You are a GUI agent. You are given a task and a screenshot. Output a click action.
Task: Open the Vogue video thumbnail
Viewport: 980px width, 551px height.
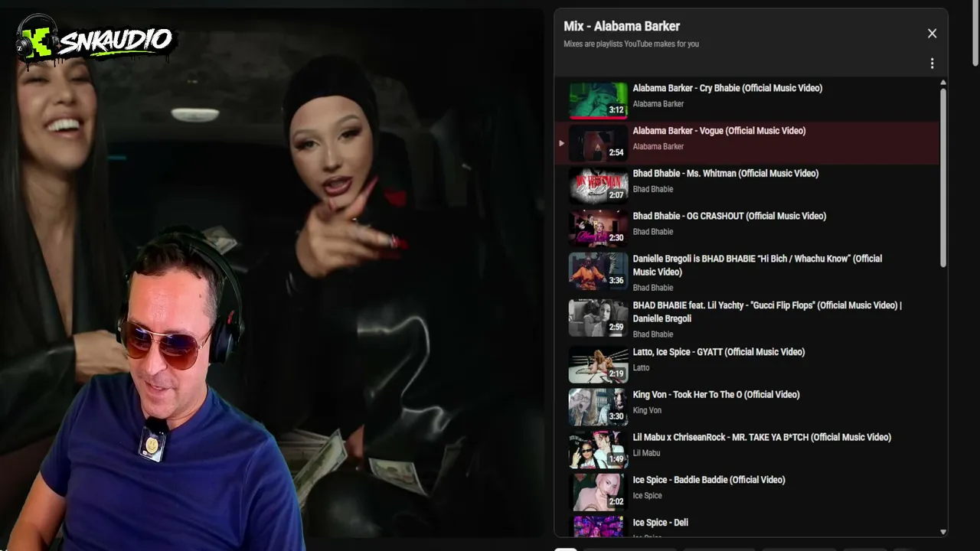(x=598, y=143)
